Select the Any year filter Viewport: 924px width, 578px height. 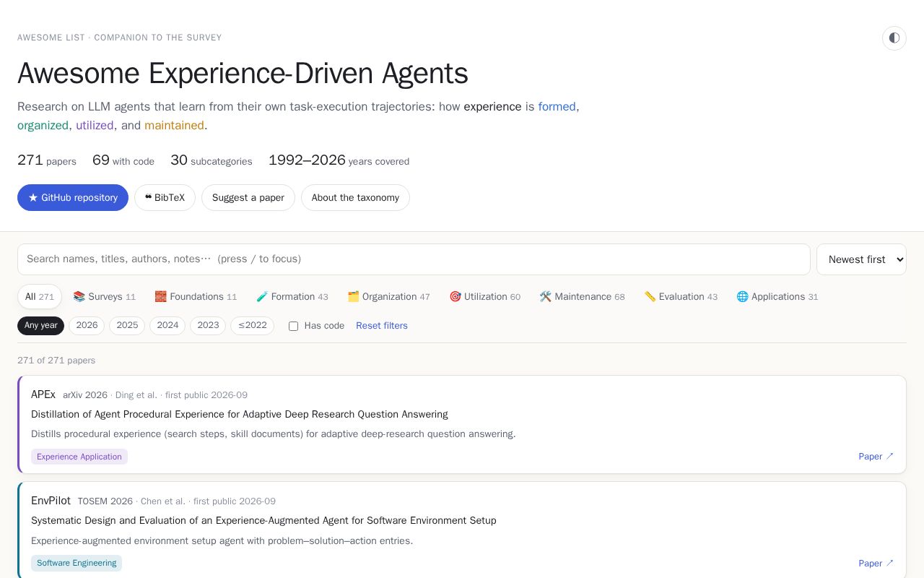tap(41, 326)
